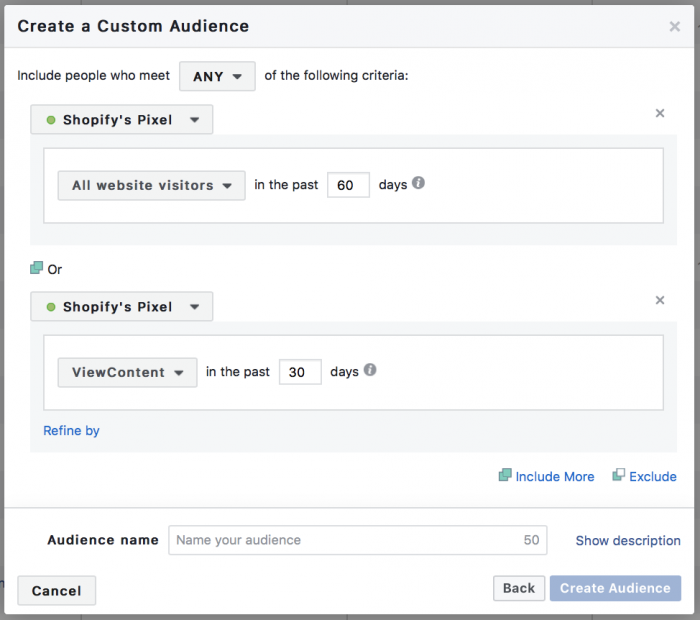Close the Create a Custom Audience dialog
The width and height of the screenshot is (700, 620).
pyautogui.click(x=675, y=27)
